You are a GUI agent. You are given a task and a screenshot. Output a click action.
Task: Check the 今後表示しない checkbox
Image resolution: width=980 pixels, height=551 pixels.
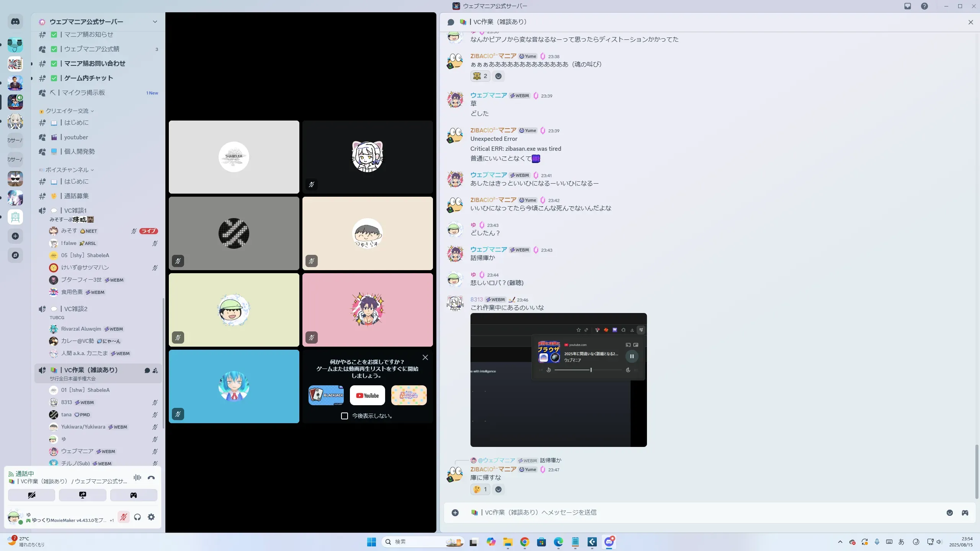point(345,416)
